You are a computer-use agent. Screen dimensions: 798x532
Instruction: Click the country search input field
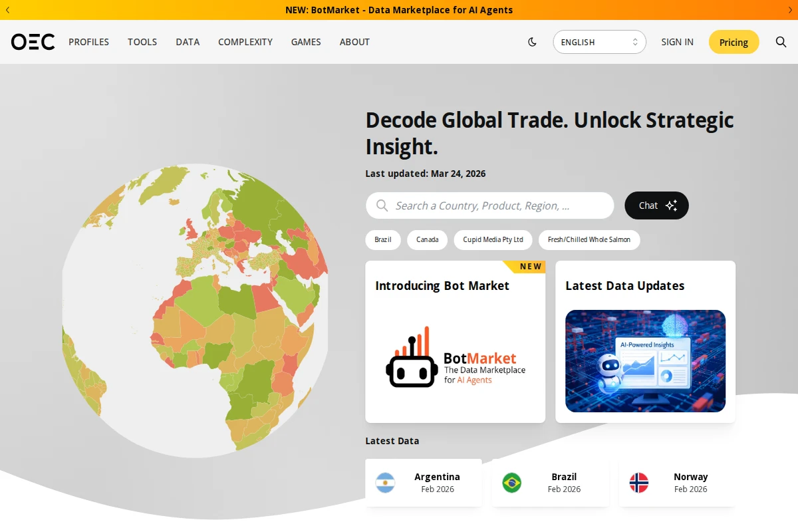tap(489, 205)
